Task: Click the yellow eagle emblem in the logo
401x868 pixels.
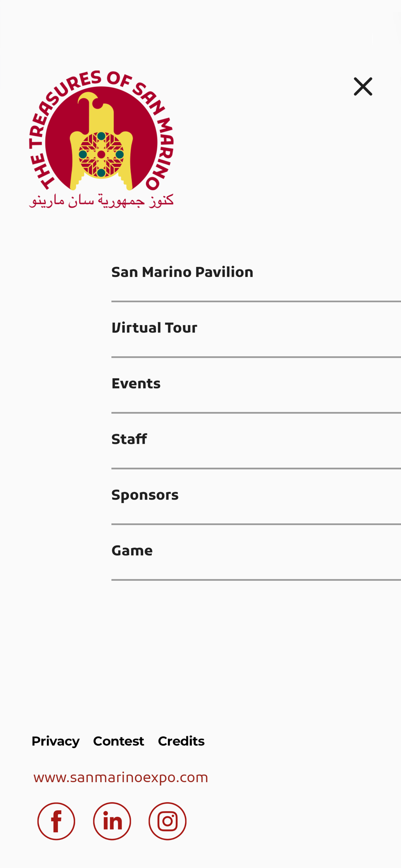Action: [101, 141]
